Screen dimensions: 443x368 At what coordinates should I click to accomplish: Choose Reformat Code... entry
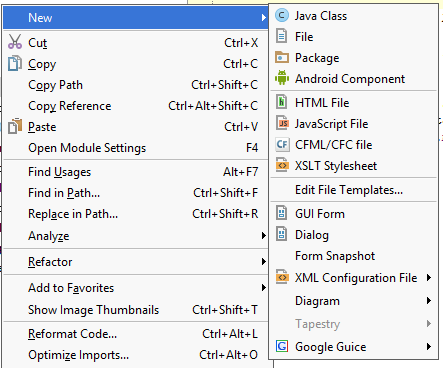[136, 334]
